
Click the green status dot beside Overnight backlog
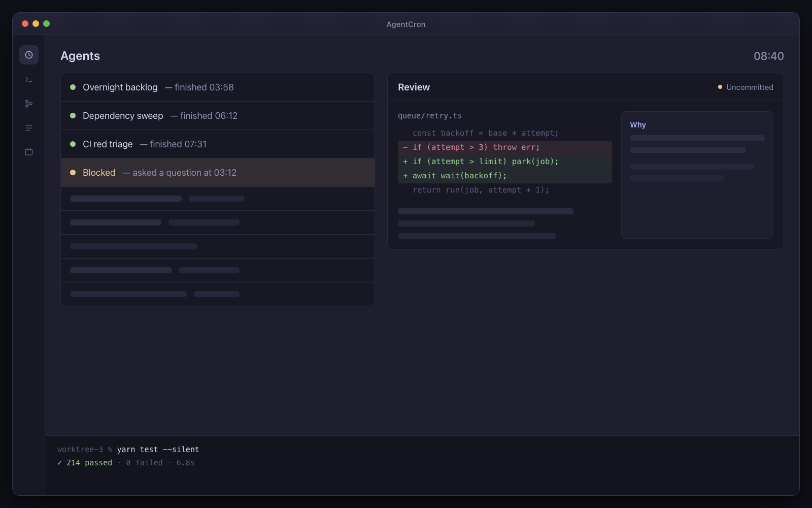click(73, 87)
